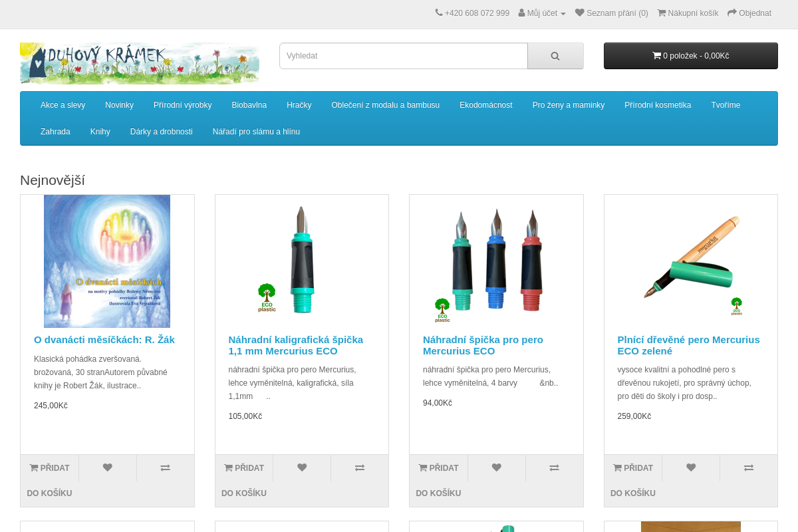Click the Nejnovější heading
The width and height of the screenshot is (798, 532).
(x=53, y=180)
